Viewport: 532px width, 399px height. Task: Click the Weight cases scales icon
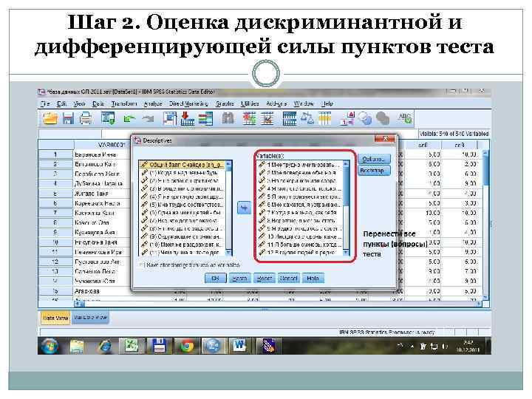[307, 119]
